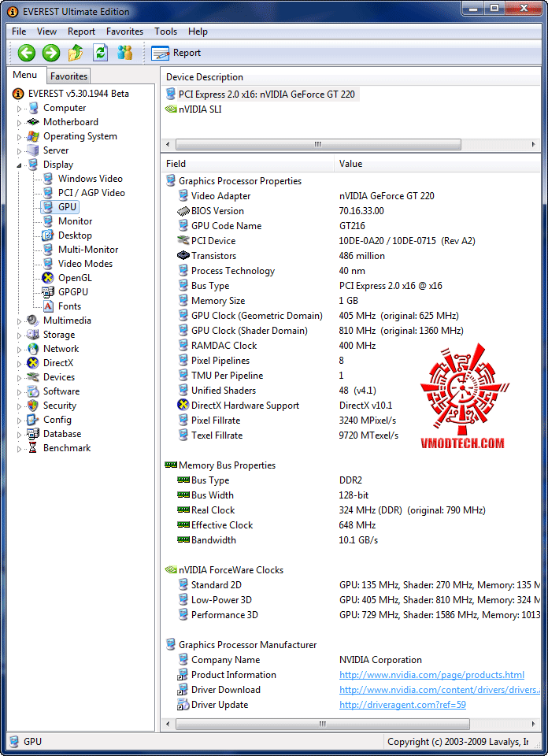Collapse the Display tree node
The image size is (548, 756).
click(x=19, y=165)
